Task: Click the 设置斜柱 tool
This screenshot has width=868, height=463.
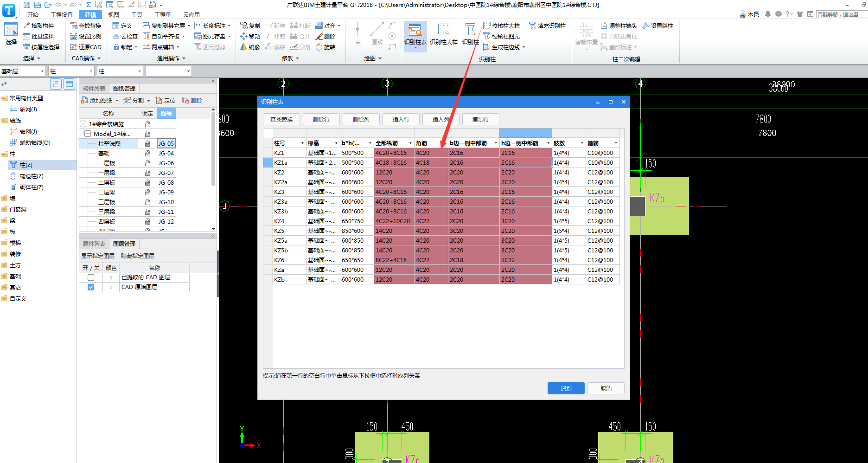Action: (x=658, y=26)
